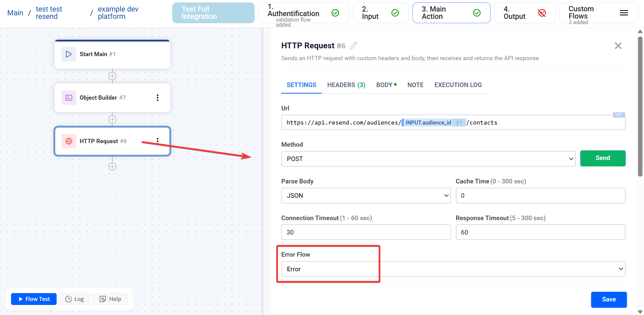Click the HTTP Request globe icon
The image size is (644, 315).
[68, 141]
